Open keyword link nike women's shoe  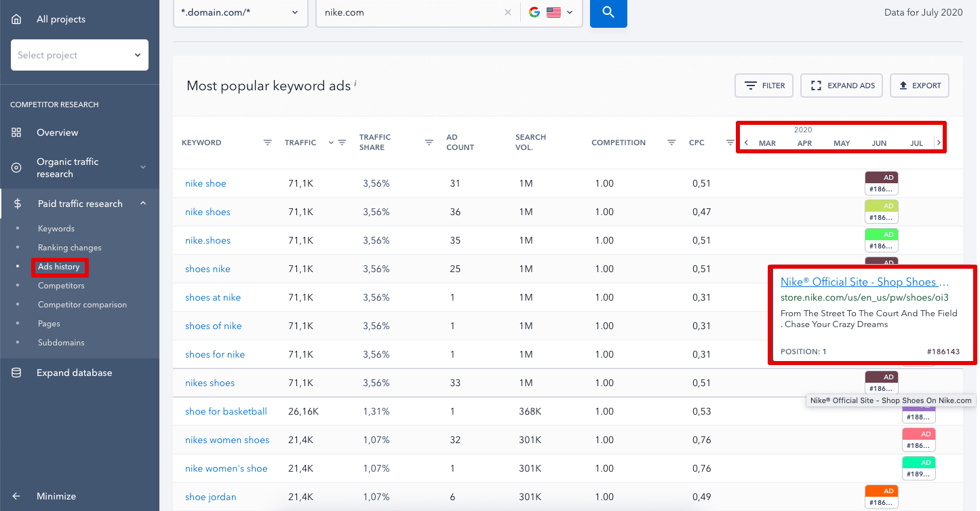[x=226, y=468]
